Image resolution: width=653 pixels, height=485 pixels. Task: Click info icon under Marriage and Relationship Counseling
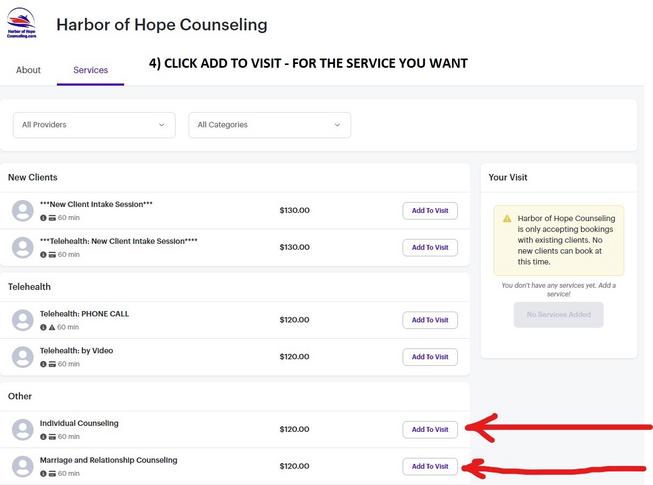click(x=43, y=473)
